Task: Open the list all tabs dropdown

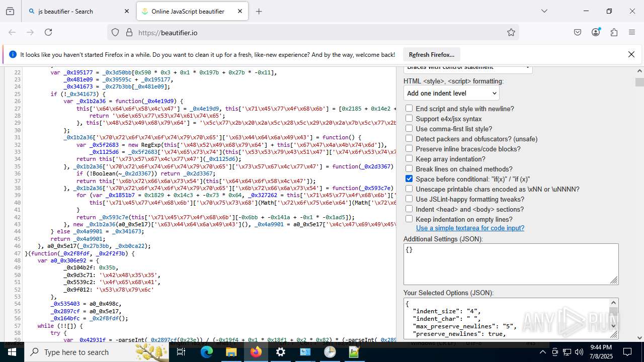Action: (544, 11)
